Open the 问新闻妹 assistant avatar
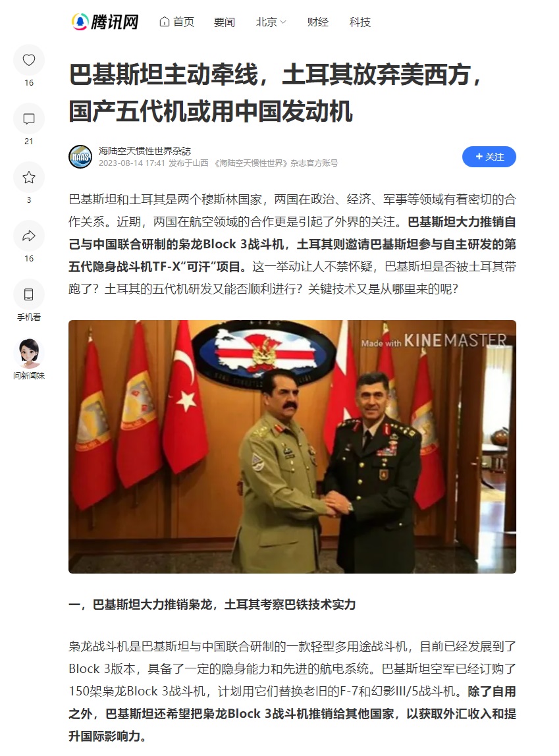Viewport: 559px width, 756px height. tap(29, 353)
